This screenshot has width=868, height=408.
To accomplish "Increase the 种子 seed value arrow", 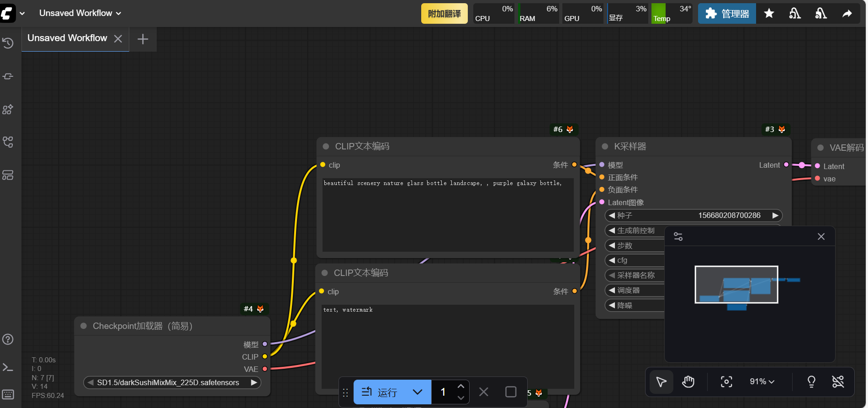I will pyautogui.click(x=775, y=215).
